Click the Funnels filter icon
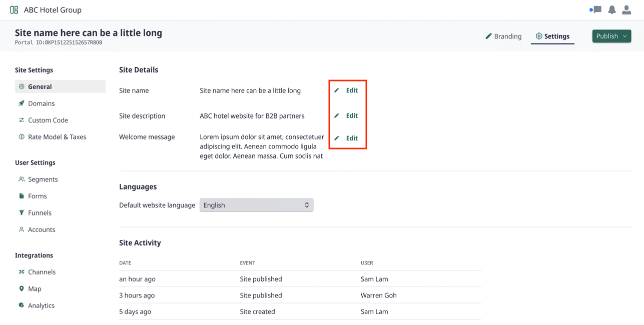 coord(22,212)
